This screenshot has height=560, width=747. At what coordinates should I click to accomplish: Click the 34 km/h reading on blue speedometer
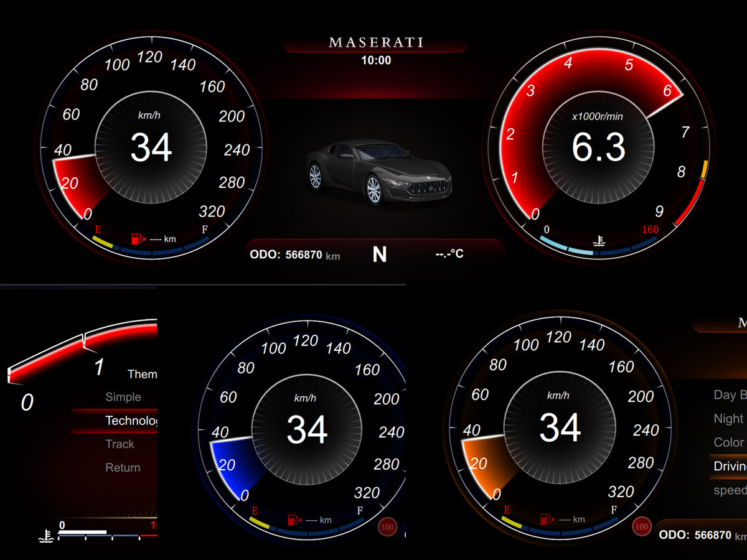coord(308,429)
